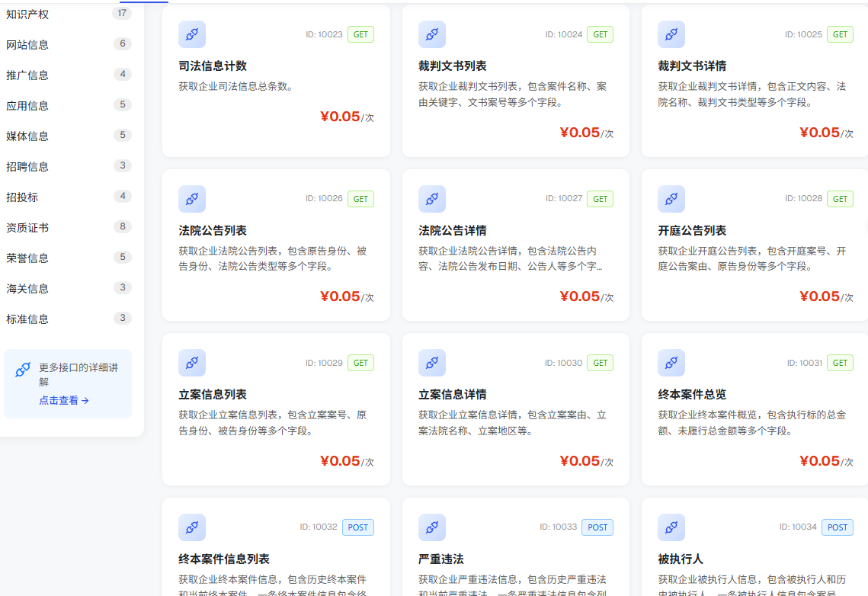Click the link icon on 法院公告列表 card

(192, 199)
